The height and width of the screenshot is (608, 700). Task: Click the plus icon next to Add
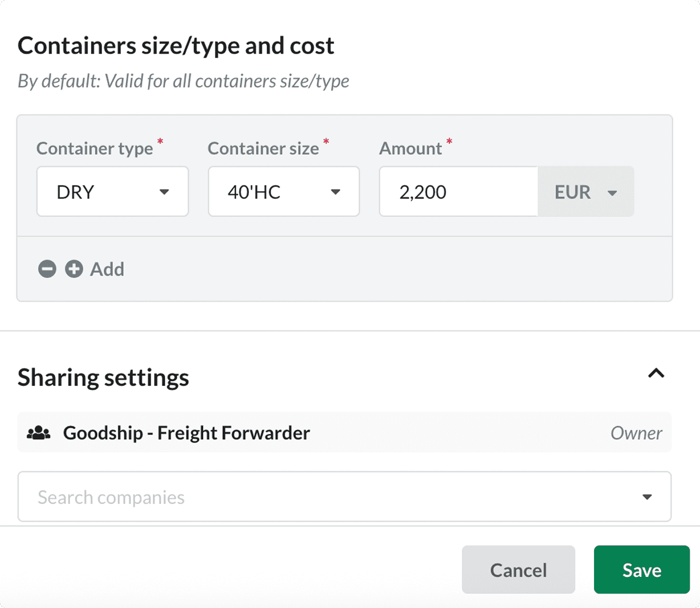pyautogui.click(x=74, y=269)
